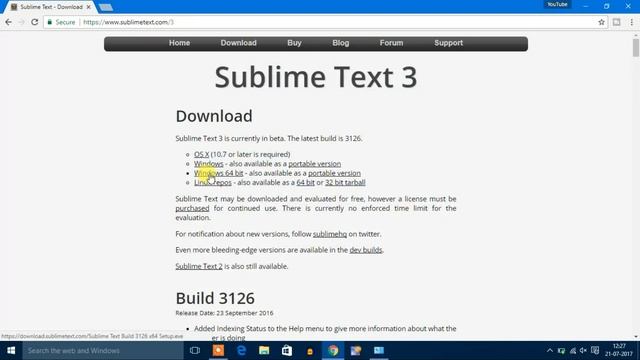Click the yellow padlock taskbar icon
This screenshot has width=640, height=360.
click(310, 351)
